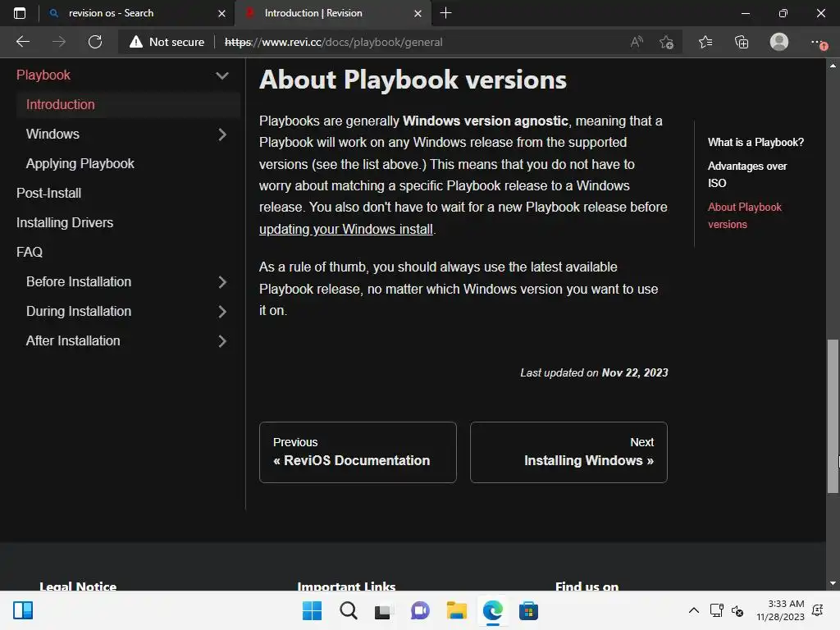The width and height of the screenshot is (840, 630).
Task: Click the Not secure warning icon
Action: (x=136, y=42)
